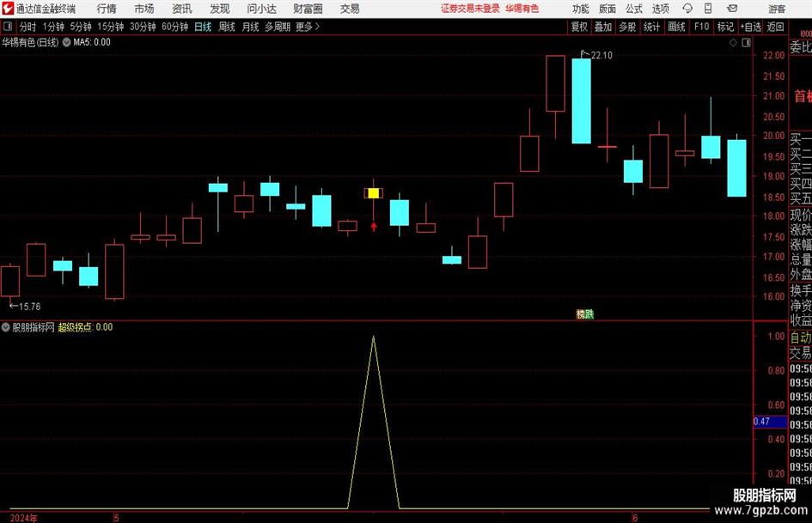This screenshot has width=812, height=523.
Task: Open the 功能 menu
Action: point(581,9)
